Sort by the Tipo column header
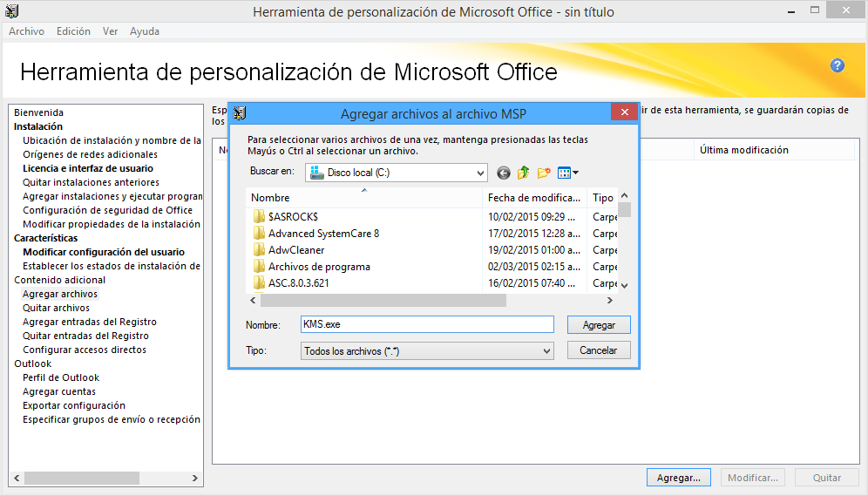Screen dimensions: 868x496 (603, 198)
